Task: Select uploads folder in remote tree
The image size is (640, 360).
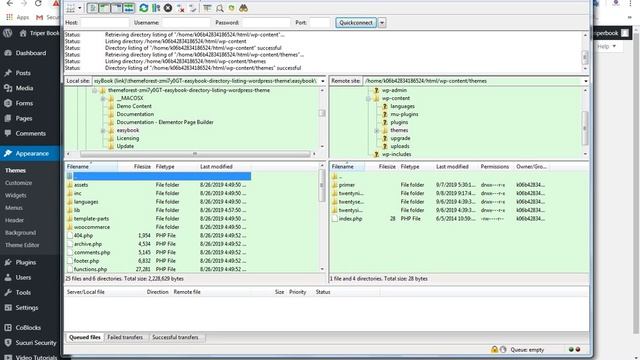Action: (x=400, y=146)
